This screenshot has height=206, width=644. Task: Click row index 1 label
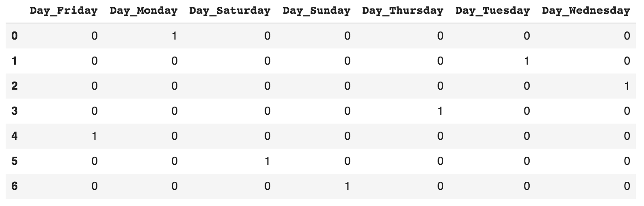[15, 61]
